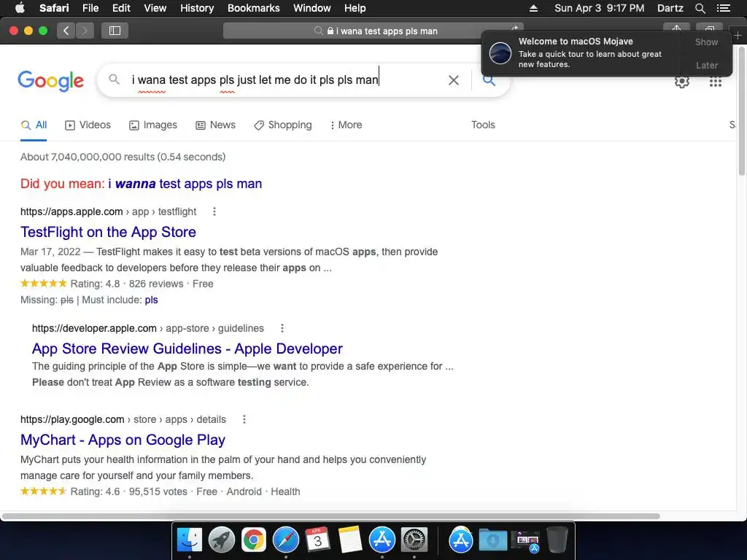This screenshot has height=560, width=747.
Task: Open the File menu
Action: 90,8
